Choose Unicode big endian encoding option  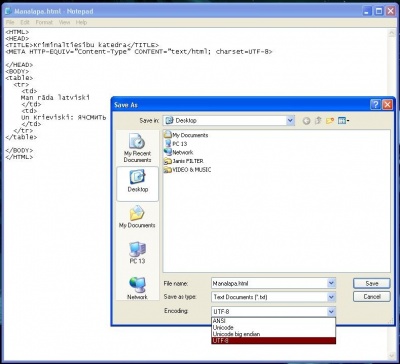coord(273,334)
